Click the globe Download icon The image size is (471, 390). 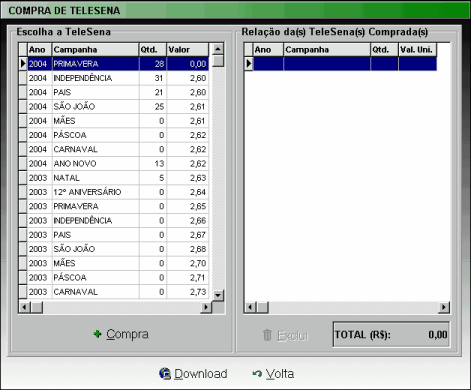tap(165, 374)
